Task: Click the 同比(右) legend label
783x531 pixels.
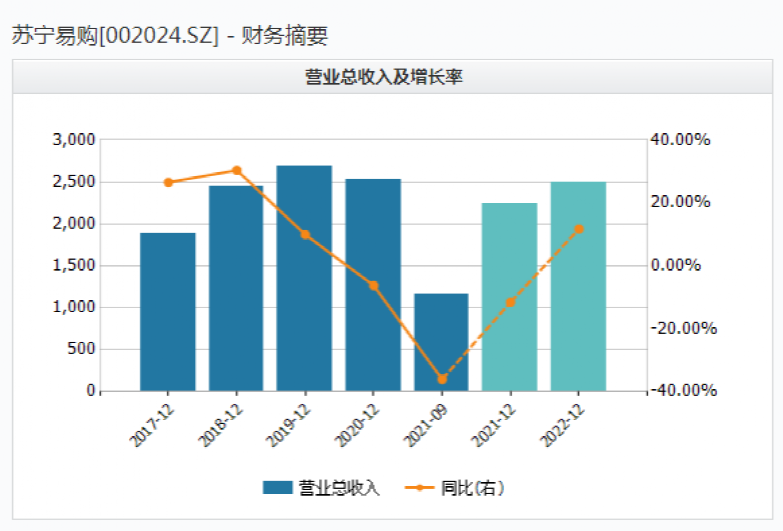Action: (472, 488)
